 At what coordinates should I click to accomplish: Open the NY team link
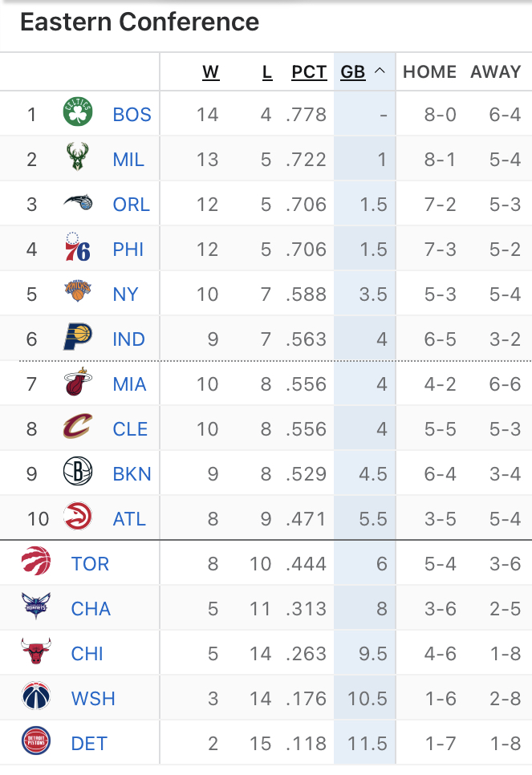click(x=125, y=294)
